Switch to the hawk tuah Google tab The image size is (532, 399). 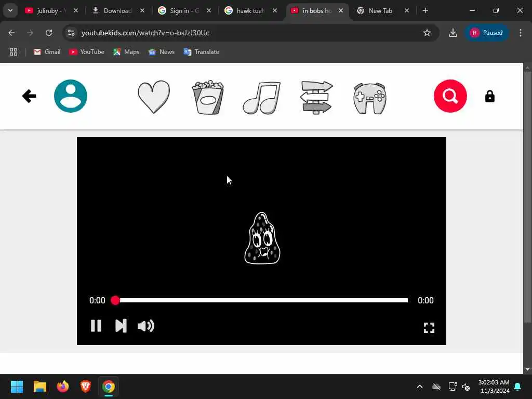coord(251,11)
